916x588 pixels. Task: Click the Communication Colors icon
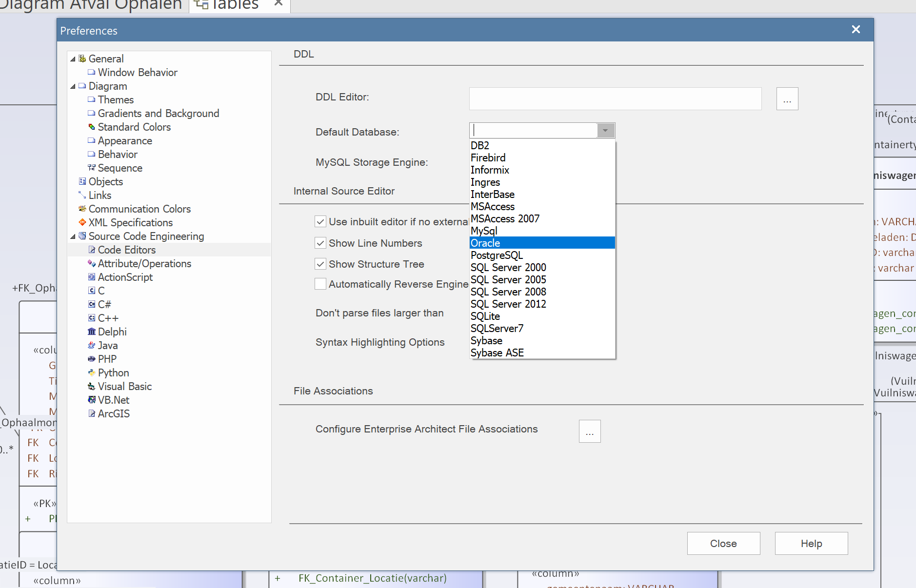coord(82,209)
